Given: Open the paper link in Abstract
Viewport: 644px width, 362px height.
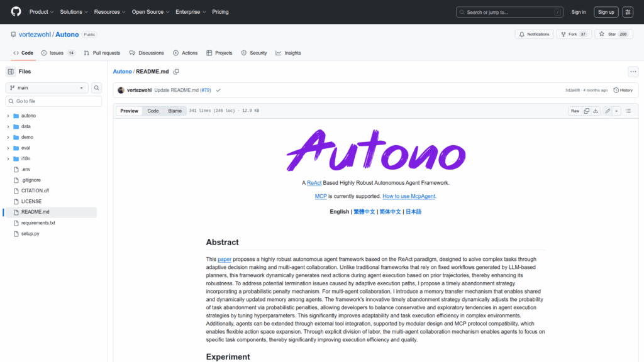Looking at the screenshot, I should pos(225,259).
